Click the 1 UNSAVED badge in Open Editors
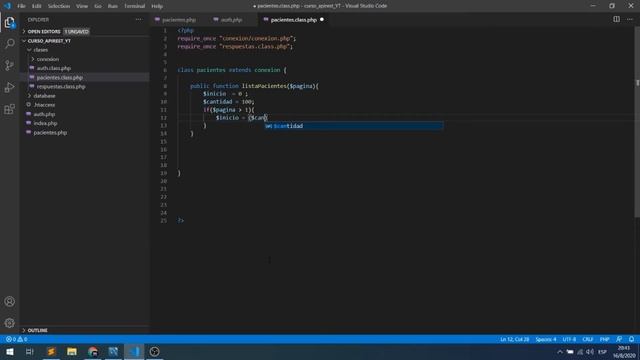The height and width of the screenshot is (360, 640). point(76,31)
